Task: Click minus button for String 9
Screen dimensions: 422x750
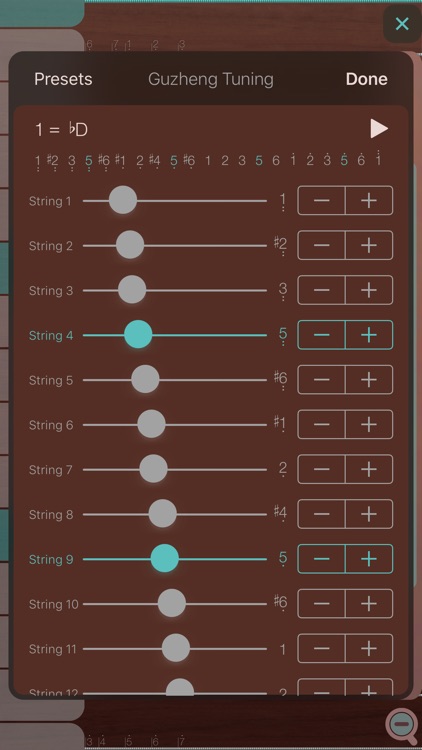Action: 322,559
